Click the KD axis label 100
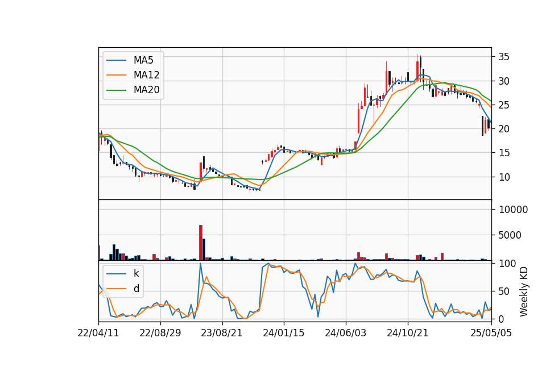The width and height of the screenshot is (546, 392). [x=507, y=264]
